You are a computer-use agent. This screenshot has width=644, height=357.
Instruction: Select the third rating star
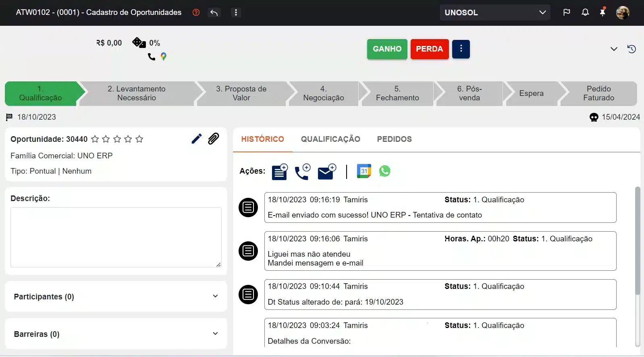(x=117, y=139)
